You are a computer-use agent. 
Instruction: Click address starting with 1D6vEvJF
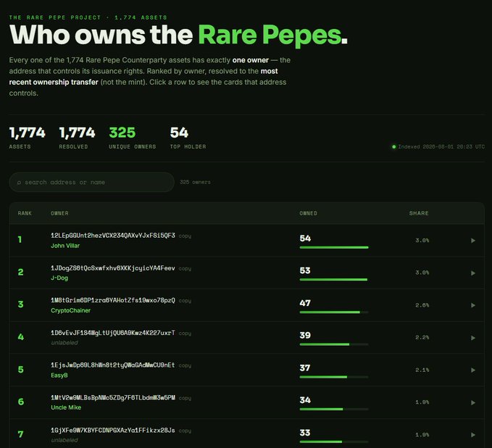pyautogui.click(x=113, y=333)
